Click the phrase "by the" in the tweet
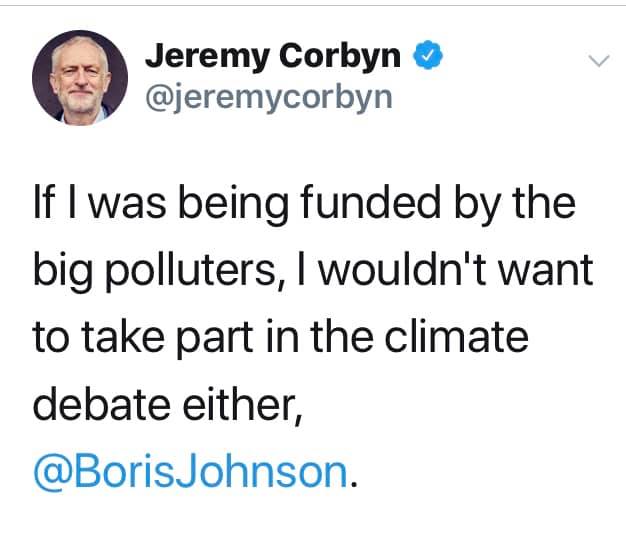This screenshot has width=626, height=542. (x=521, y=204)
